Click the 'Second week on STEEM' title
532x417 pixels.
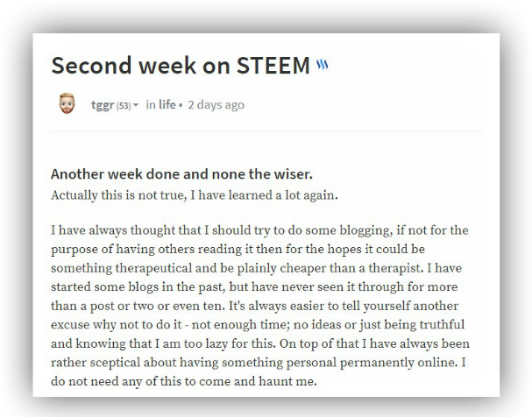181,65
